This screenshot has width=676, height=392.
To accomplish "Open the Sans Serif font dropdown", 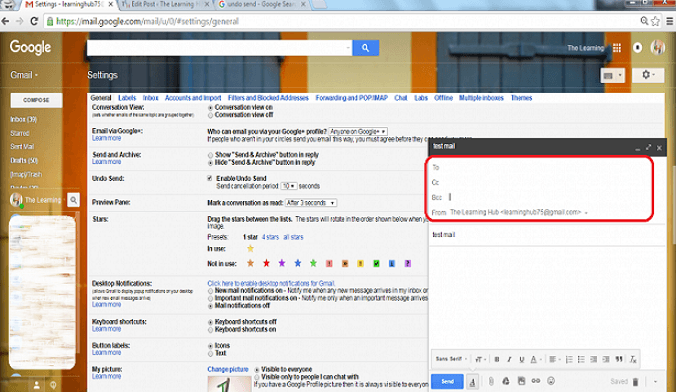I will click(x=451, y=359).
